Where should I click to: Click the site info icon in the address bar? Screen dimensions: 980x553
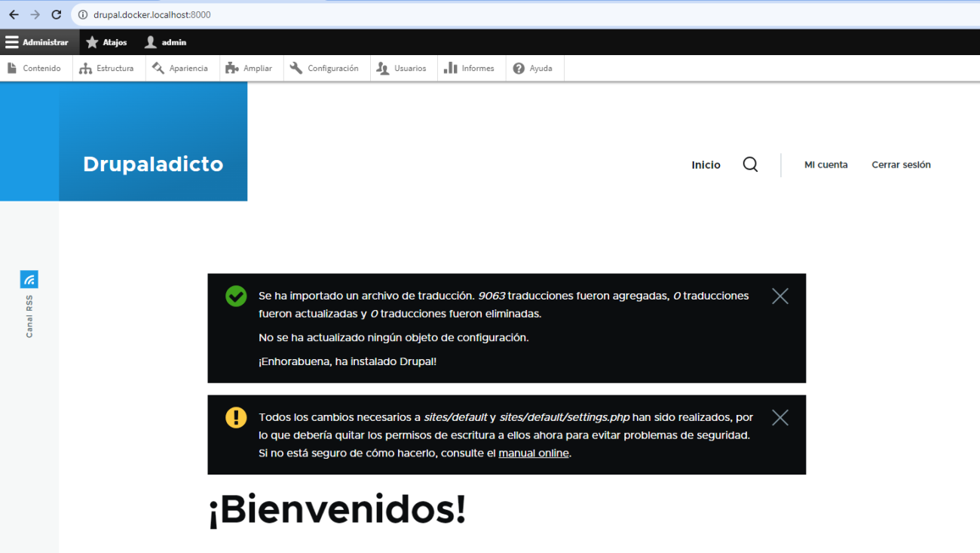tap(83, 14)
